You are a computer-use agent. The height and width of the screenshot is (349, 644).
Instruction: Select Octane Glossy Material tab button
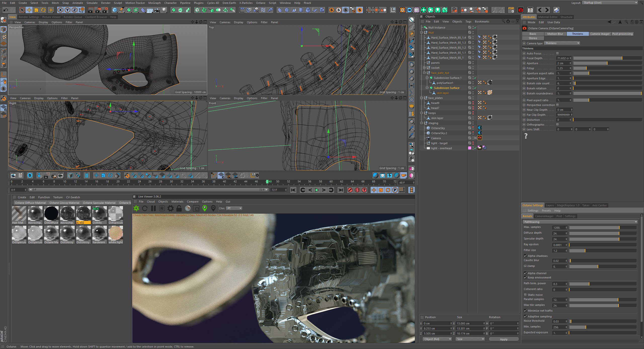(64, 203)
